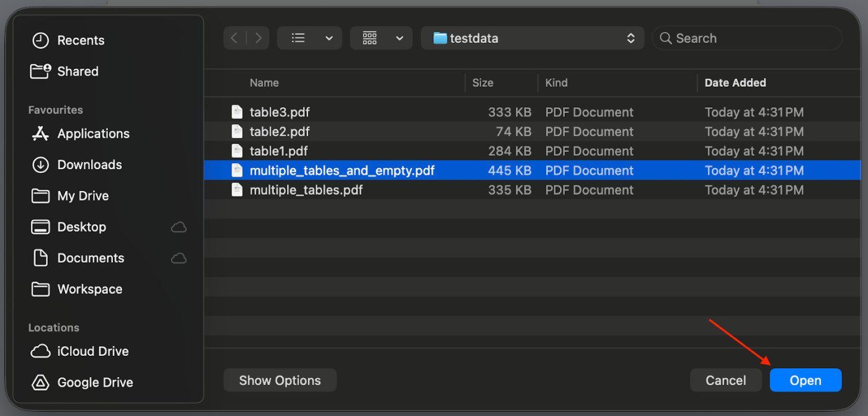Open the item grouping dropdown
Image resolution: width=868 pixels, height=416 pixels.
pyautogui.click(x=381, y=38)
